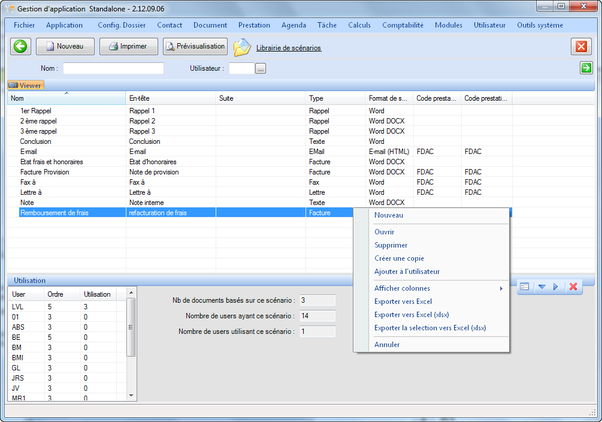This screenshot has height=422, width=602.
Task: Open the Comptabilité menu
Action: pyautogui.click(x=404, y=24)
